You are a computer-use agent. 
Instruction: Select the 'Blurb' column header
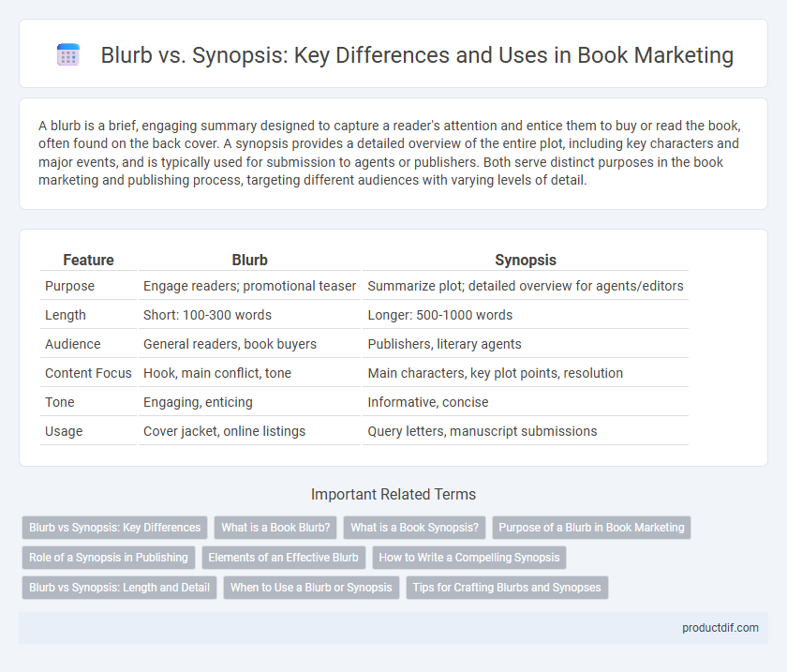click(249, 260)
